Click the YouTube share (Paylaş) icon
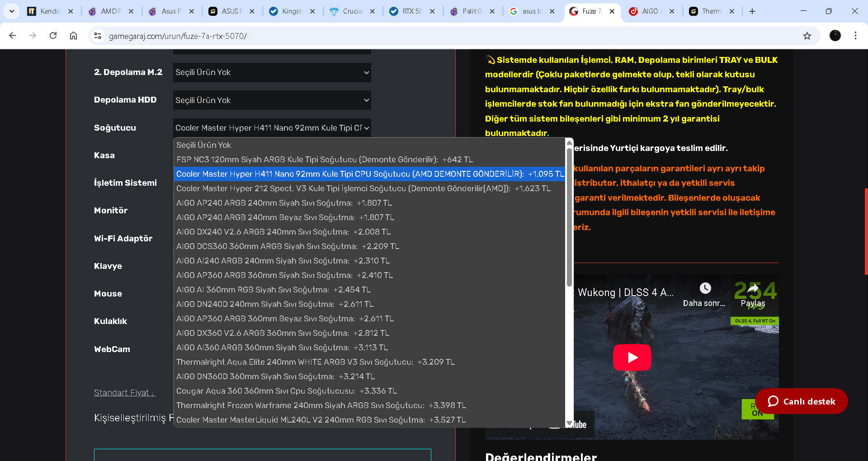 [753, 288]
